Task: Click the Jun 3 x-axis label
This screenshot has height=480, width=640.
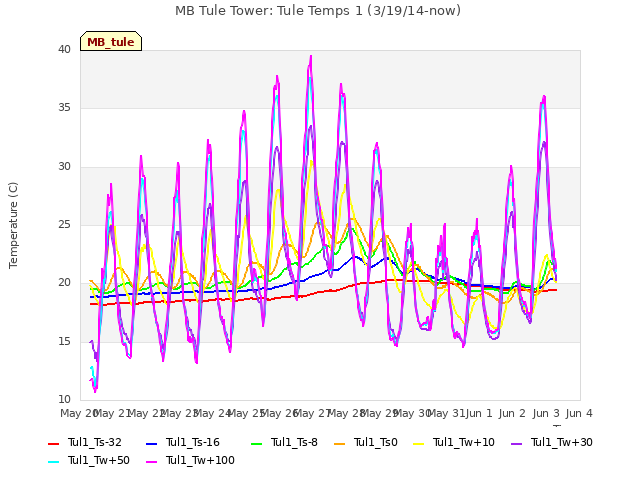Action: [546, 413]
